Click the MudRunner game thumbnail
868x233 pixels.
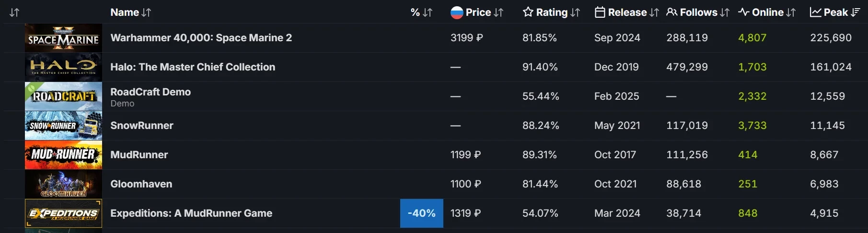tap(63, 155)
